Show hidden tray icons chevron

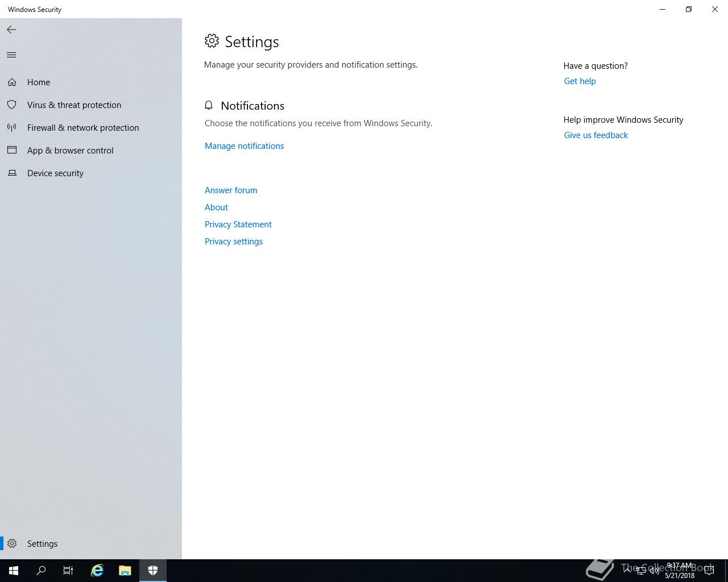(627, 571)
